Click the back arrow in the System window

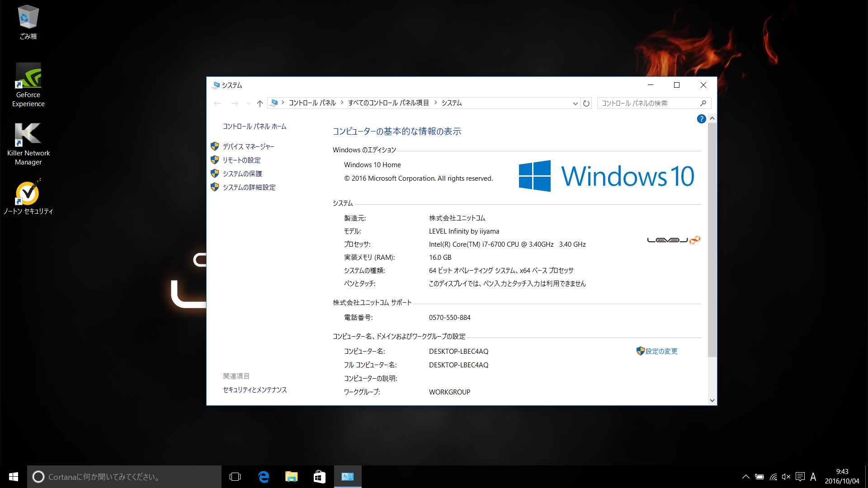click(217, 103)
